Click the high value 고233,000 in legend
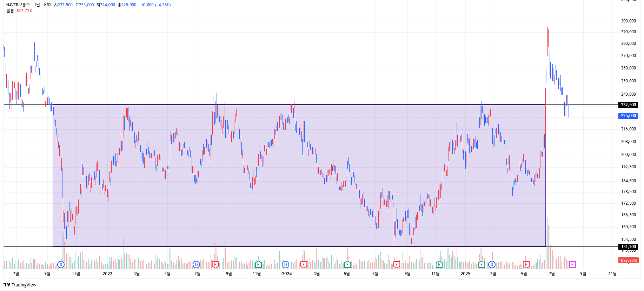 coord(85,5)
